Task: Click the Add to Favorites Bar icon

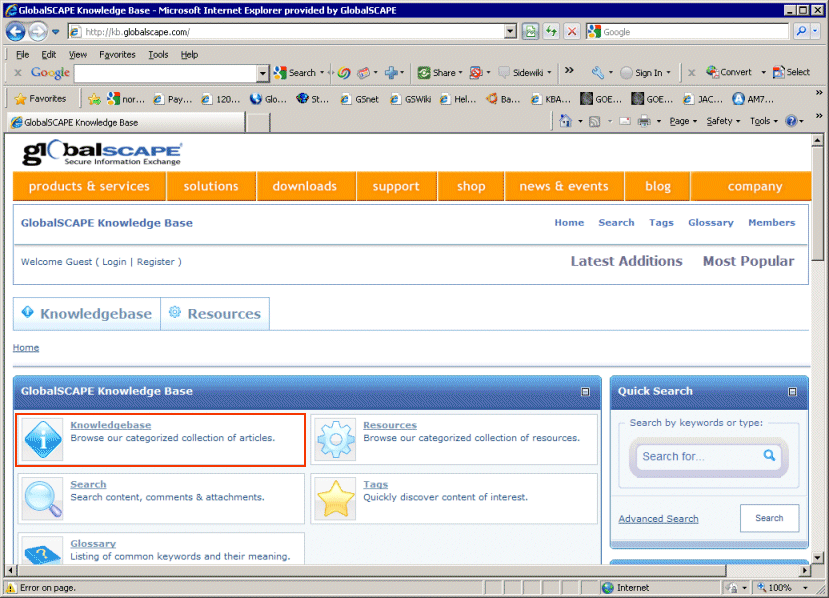Action: [94, 99]
